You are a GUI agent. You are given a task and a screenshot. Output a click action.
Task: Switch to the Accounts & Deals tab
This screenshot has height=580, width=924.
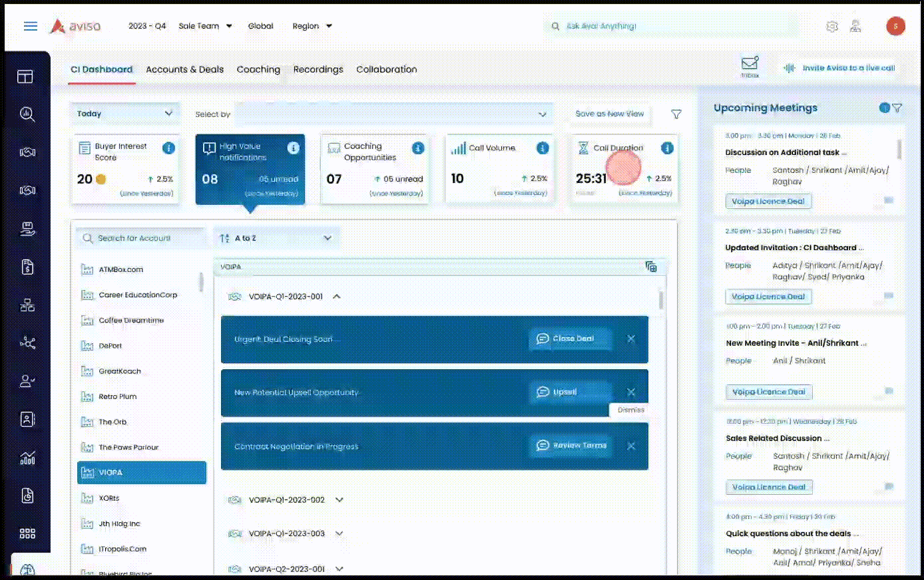point(185,69)
